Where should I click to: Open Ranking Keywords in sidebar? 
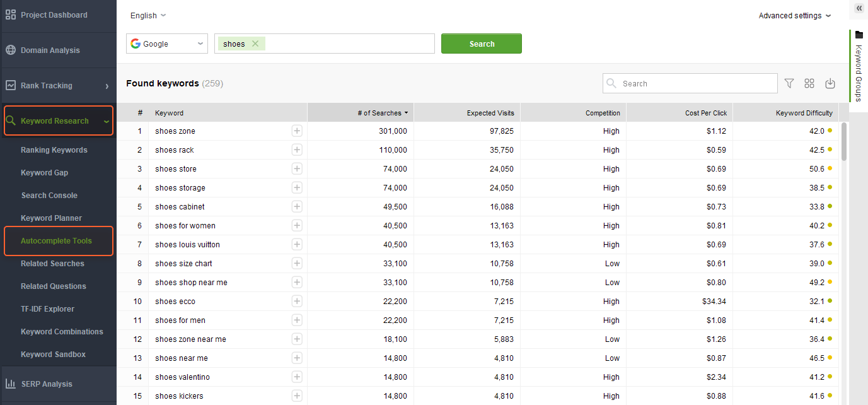pos(54,150)
